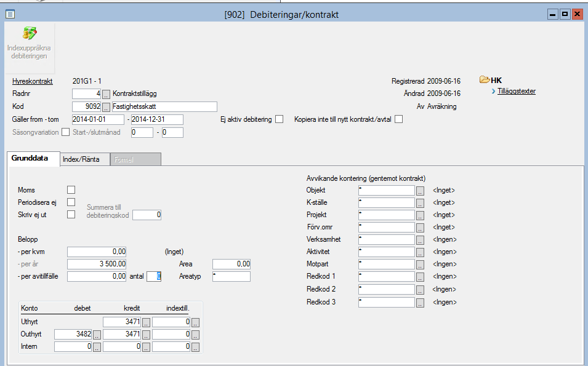Open the window system menu icon
The width and height of the screenshot is (588, 366).
pos(10,15)
